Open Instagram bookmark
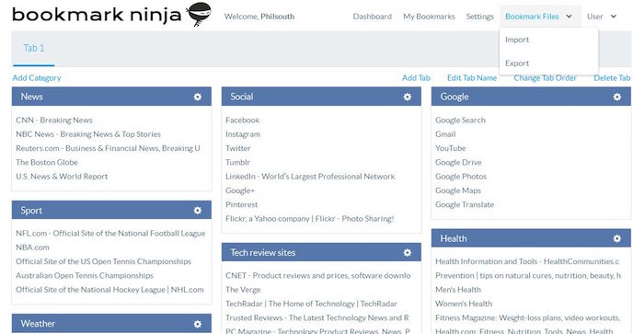Image resolution: width=644 pixels, height=334 pixels. 243,134
